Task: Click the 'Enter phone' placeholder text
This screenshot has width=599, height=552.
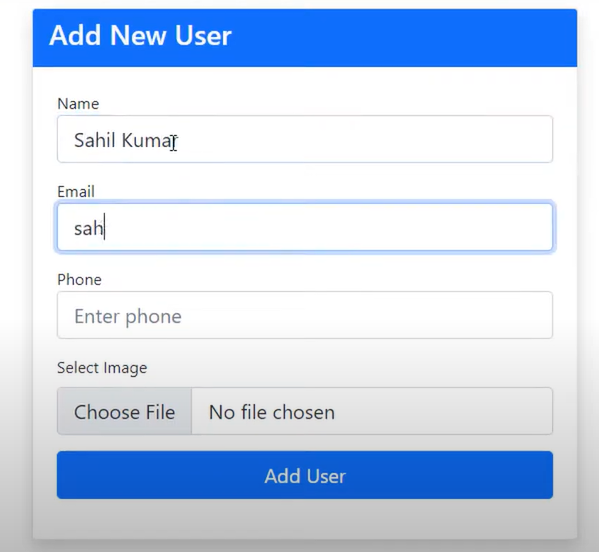Action: [128, 316]
